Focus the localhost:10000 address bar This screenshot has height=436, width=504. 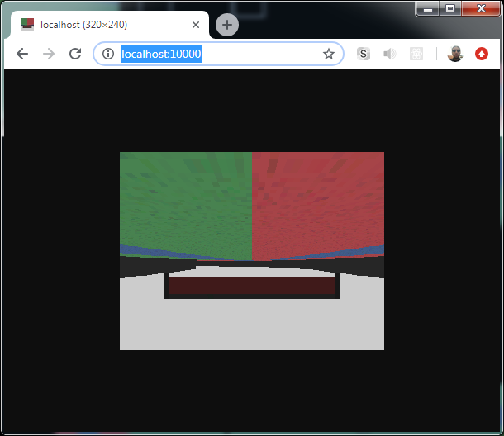click(x=219, y=54)
